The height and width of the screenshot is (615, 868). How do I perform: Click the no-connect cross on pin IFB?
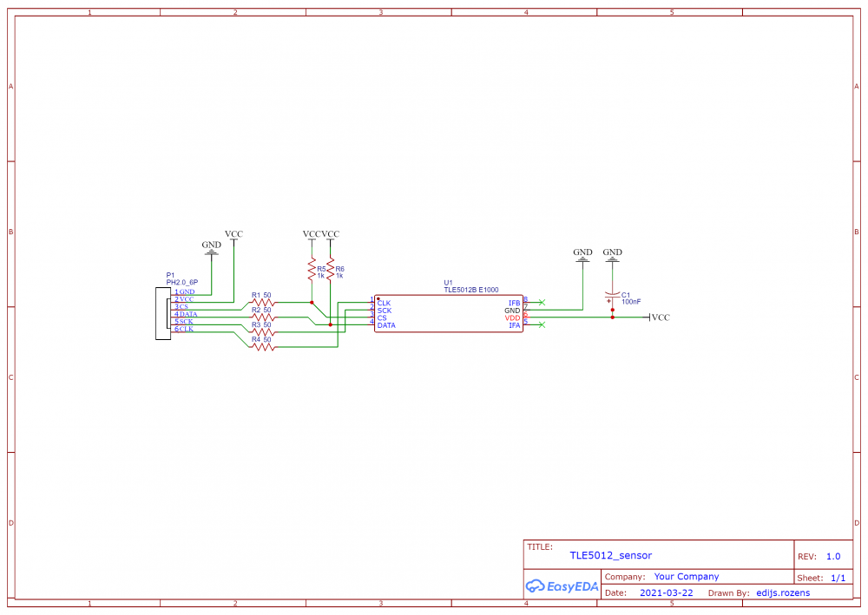(542, 302)
